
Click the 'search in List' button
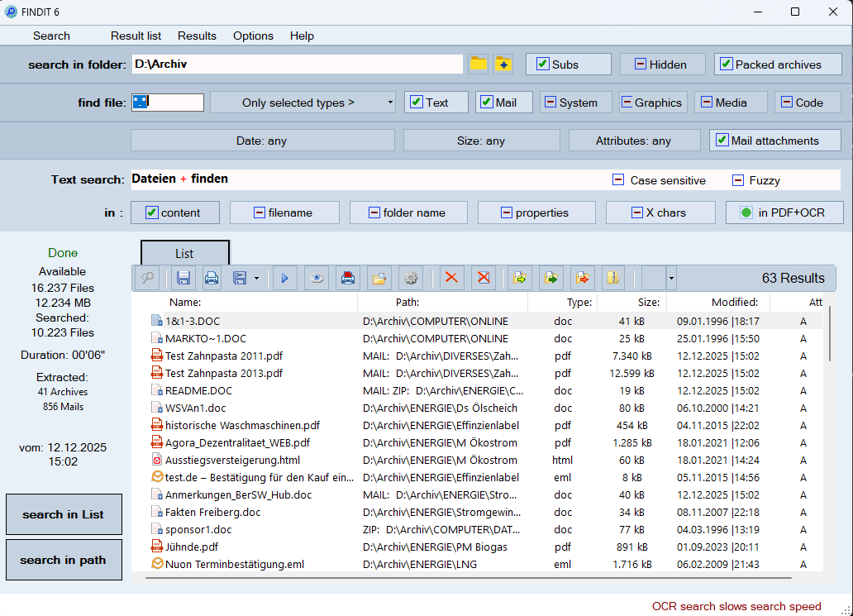pyautogui.click(x=64, y=514)
